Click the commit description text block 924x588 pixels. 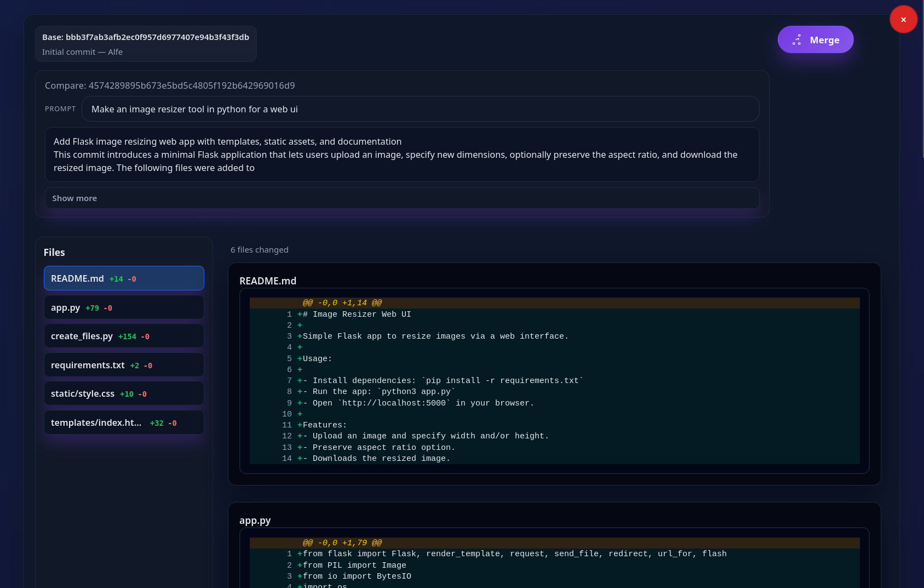402,155
